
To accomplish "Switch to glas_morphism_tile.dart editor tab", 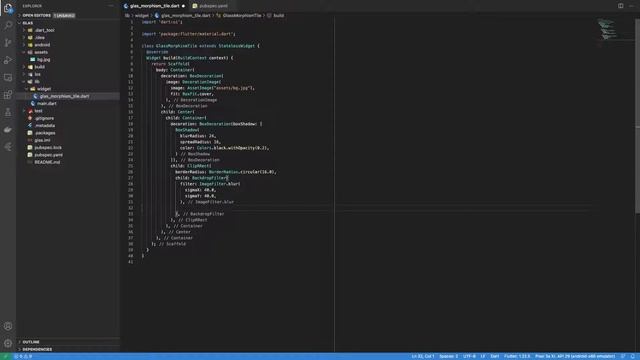I will click(155, 6).
